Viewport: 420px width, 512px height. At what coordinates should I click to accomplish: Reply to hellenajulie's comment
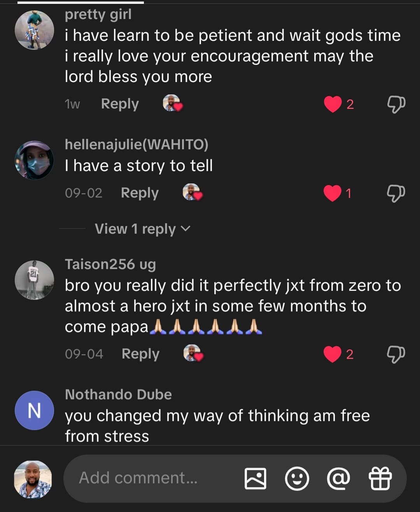[140, 193]
